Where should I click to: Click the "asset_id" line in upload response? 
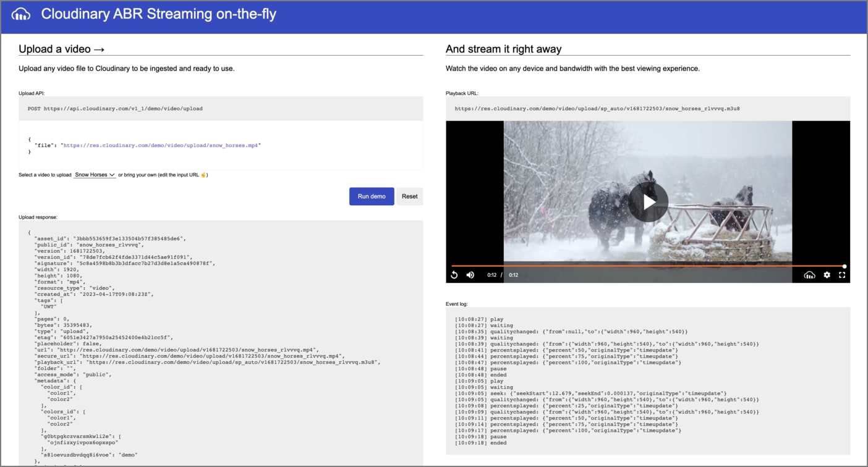[110, 238]
